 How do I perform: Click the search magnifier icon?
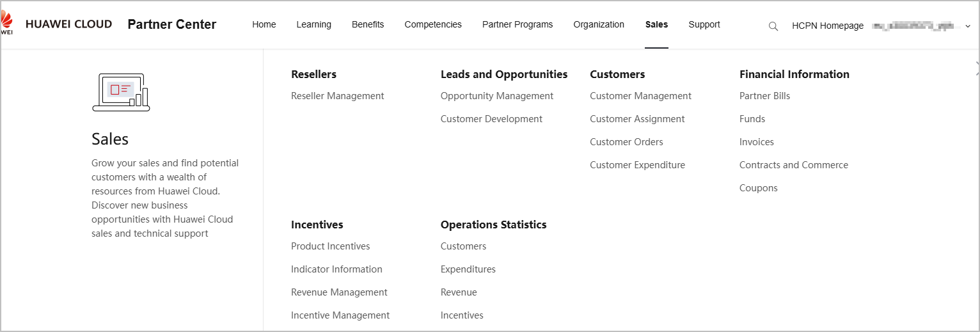(x=773, y=26)
